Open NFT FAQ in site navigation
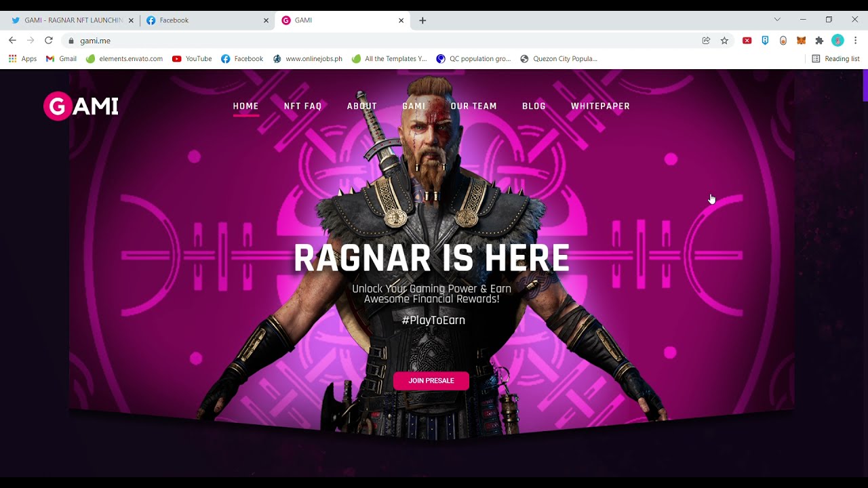The height and width of the screenshot is (488, 868). [302, 106]
